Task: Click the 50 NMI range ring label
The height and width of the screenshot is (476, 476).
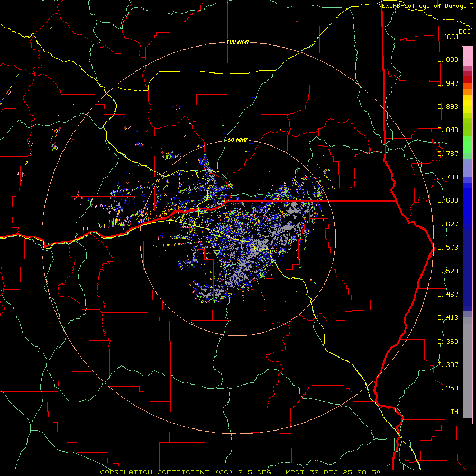Action: pyautogui.click(x=237, y=140)
